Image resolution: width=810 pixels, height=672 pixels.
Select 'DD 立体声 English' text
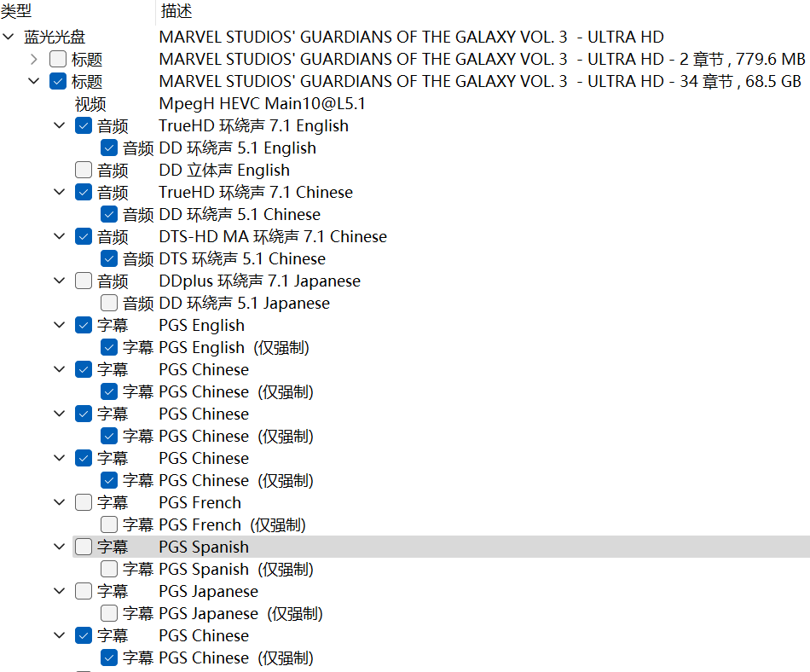224,170
